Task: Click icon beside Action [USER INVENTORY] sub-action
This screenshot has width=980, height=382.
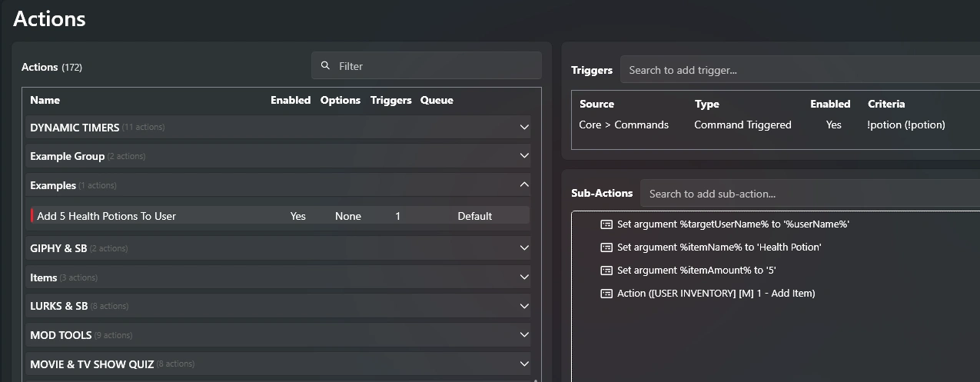Action: click(x=606, y=294)
